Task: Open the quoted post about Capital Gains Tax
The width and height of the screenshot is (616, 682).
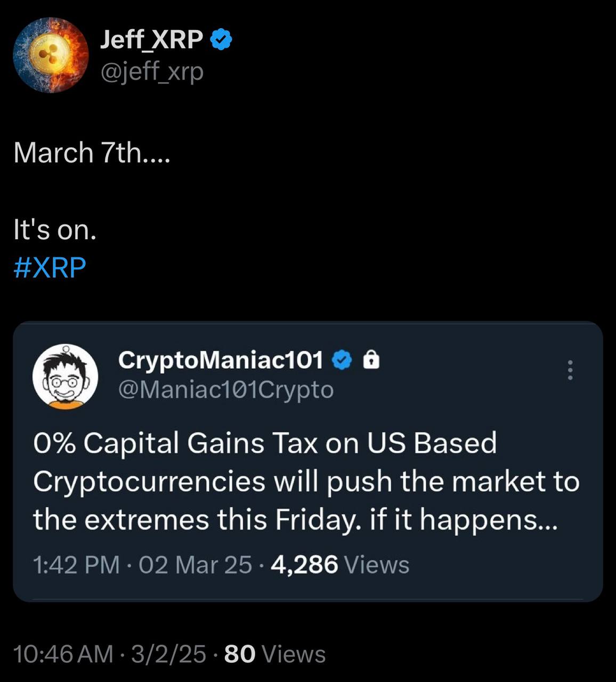Action: pos(306,481)
